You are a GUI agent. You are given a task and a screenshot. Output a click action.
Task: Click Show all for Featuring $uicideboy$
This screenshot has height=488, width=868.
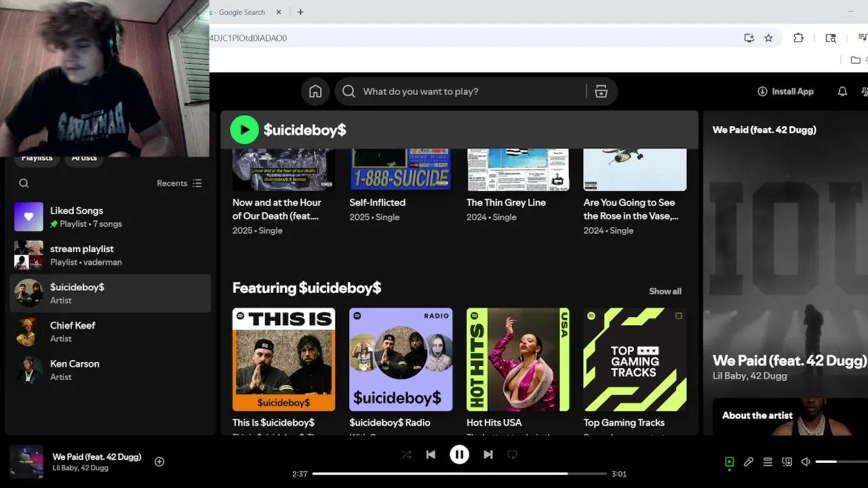click(665, 291)
